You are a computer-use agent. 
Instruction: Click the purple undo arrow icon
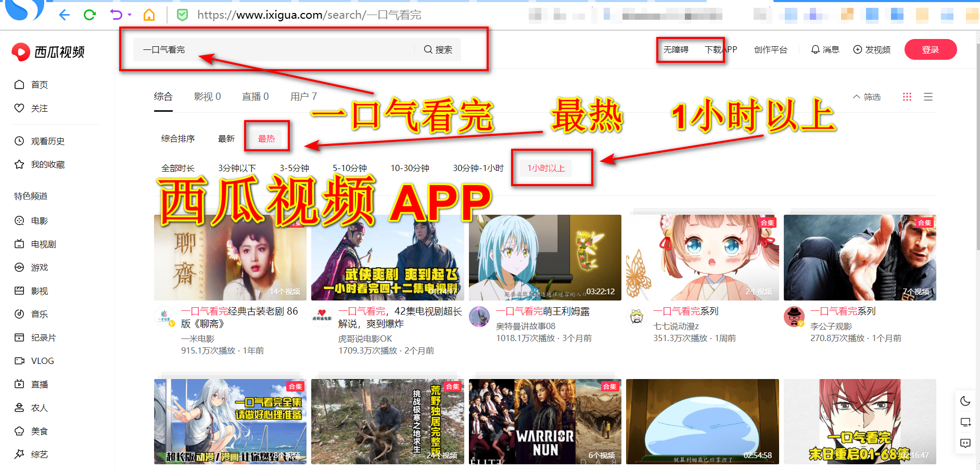tap(116, 15)
